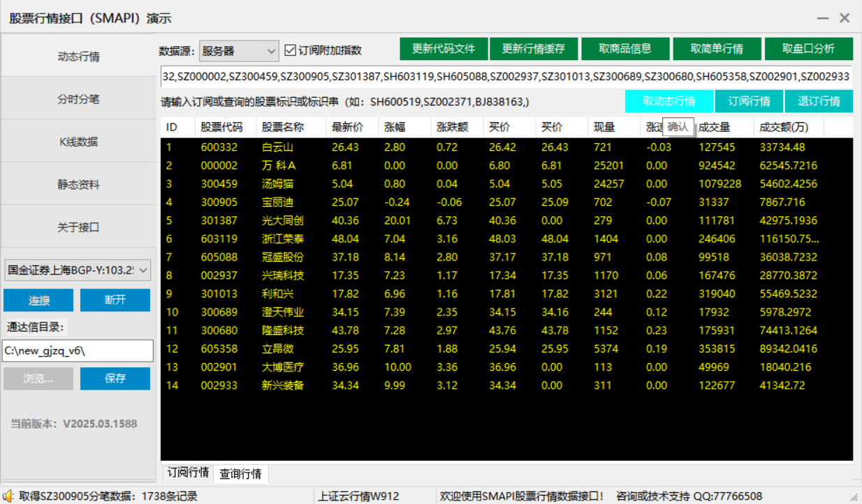This screenshot has height=504, width=862.
Task: Click the 确认 tooltip label
Action: pyautogui.click(x=678, y=126)
